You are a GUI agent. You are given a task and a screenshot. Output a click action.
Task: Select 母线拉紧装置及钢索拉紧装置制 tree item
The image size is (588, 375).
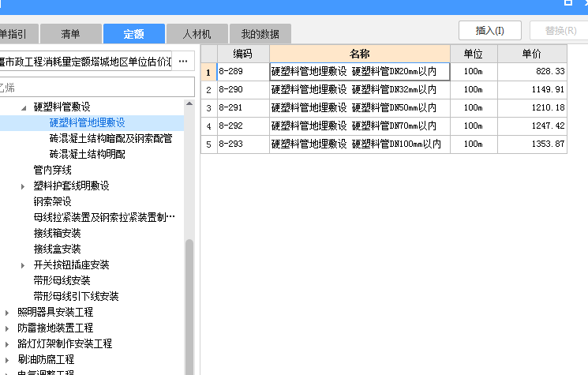click(x=104, y=217)
